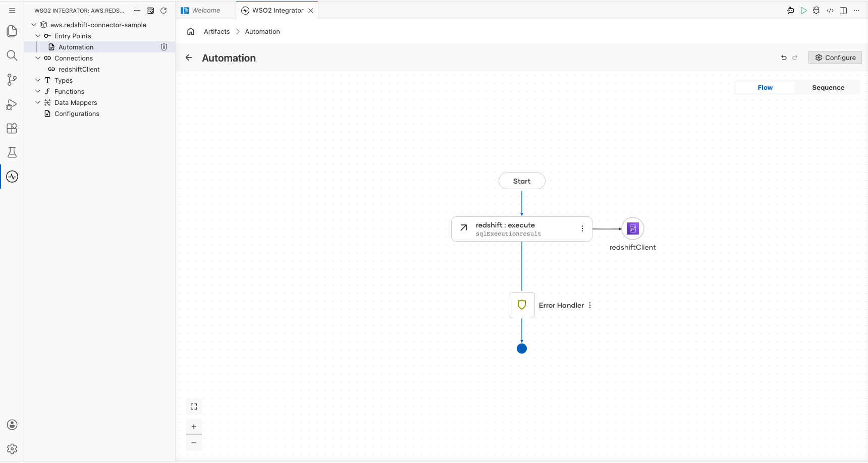Go back with the arrow beside Automation
This screenshot has width=868, height=463.
click(x=189, y=57)
